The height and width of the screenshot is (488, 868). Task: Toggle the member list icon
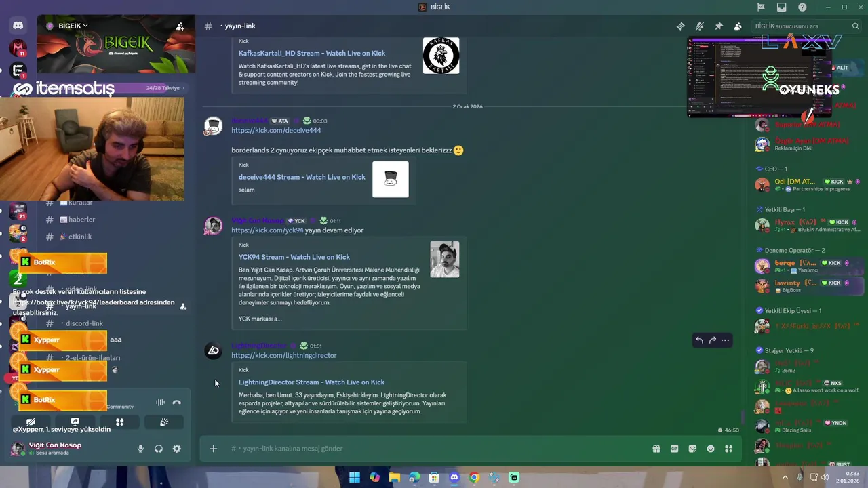coord(738,26)
